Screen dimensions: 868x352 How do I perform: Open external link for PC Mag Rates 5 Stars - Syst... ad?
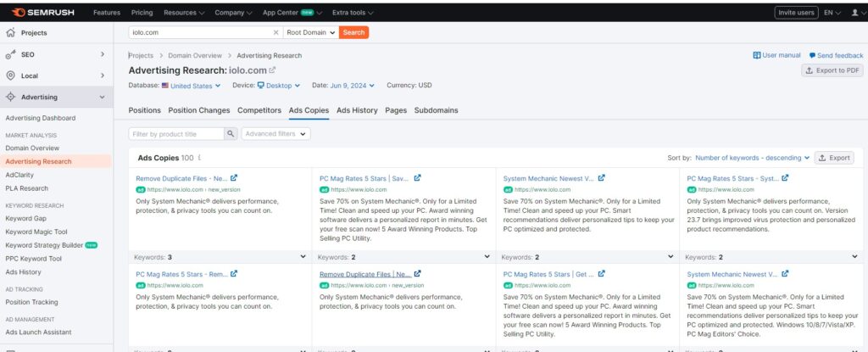pyautogui.click(x=785, y=178)
